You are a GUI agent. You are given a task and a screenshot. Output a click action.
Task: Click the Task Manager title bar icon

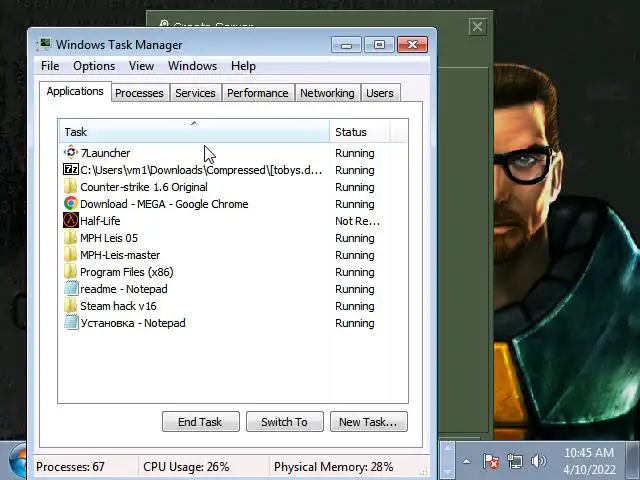[44, 44]
